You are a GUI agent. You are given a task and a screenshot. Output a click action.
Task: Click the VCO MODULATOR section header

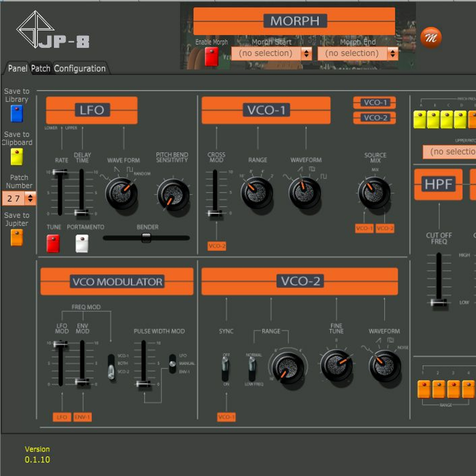[117, 281]
